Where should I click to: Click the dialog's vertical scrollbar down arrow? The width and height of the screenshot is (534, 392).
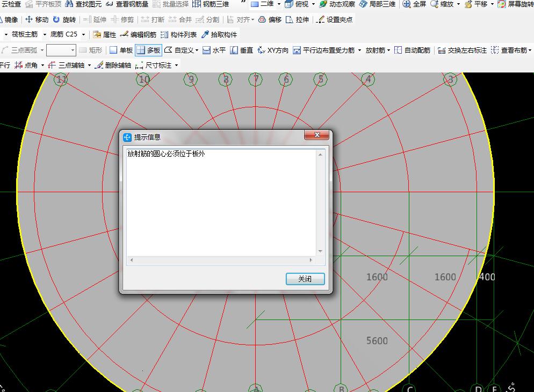pyautogui.click(x=320, y=251)
